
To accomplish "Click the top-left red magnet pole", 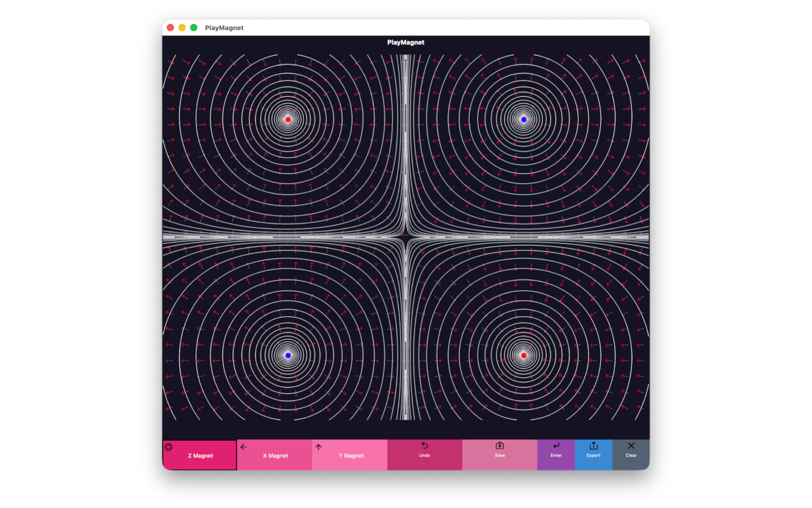I will pyautogui.click(x=288, y=120).
